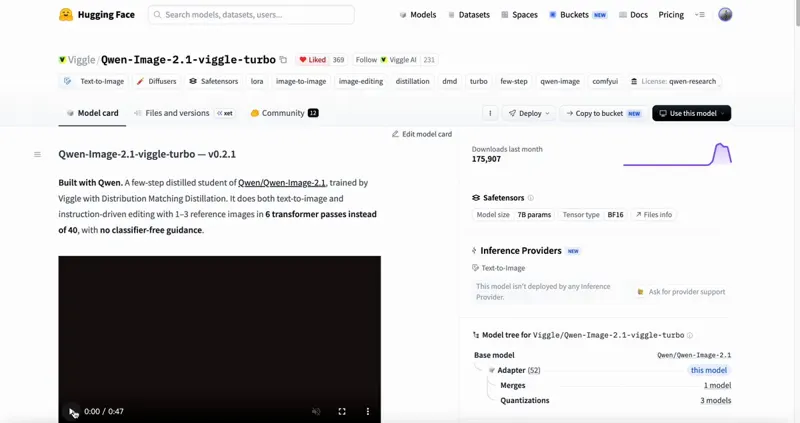This screenshot has width=800, height=423.
Task: Follow Viggle AI organization
Action: 386,60
